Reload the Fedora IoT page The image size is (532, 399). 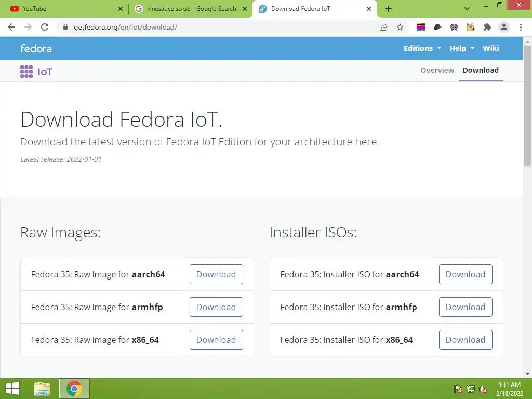coord(45,27)
